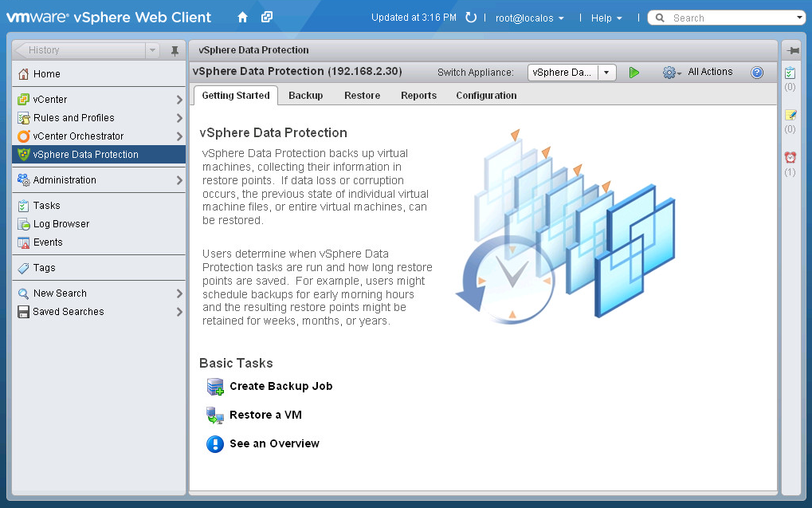Click the Home icon in top header

click(x=242, y=18)
